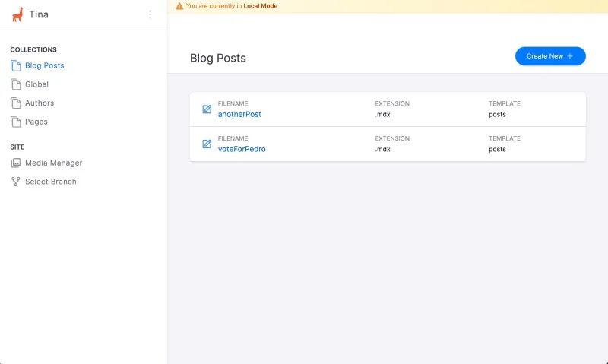Open the Select Branch option

pyautogui.click(x=51, y=182)
